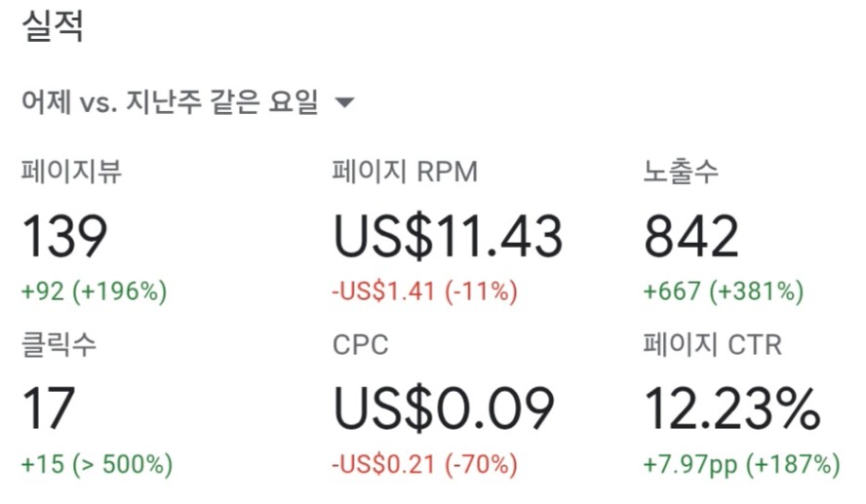The width and height of the screenshot is (866, 504).
Task: Select the +15 (> 500%) change indicator
Action: click(x=97, y=464)
